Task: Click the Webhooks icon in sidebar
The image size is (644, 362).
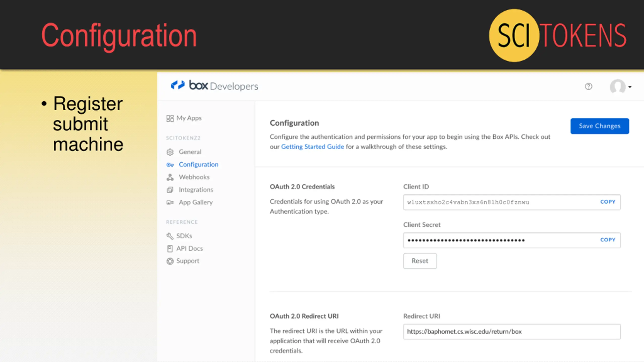Action: click(x=170, y=177)
